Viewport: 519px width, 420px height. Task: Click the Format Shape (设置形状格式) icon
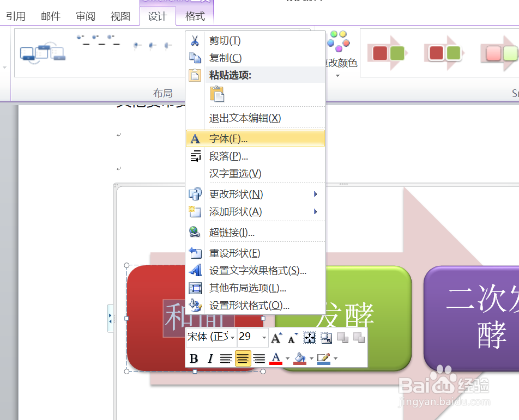(195, 306)
